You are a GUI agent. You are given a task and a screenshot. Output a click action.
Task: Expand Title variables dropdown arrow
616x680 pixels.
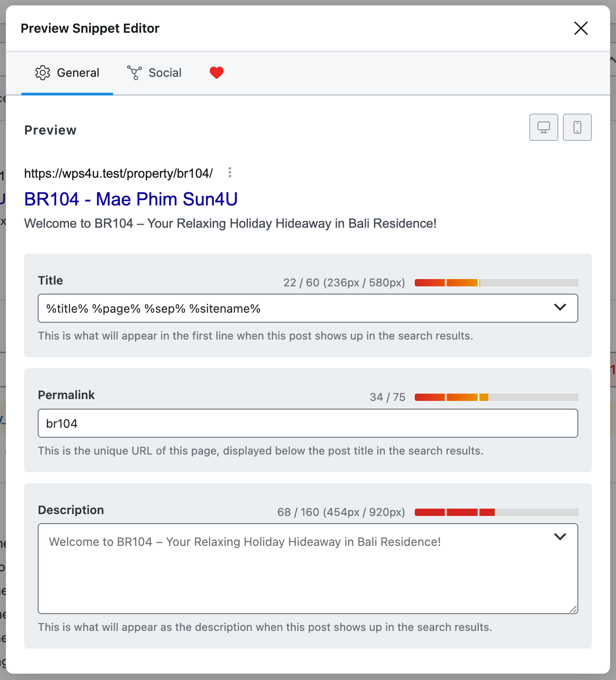tap(560, 308)
